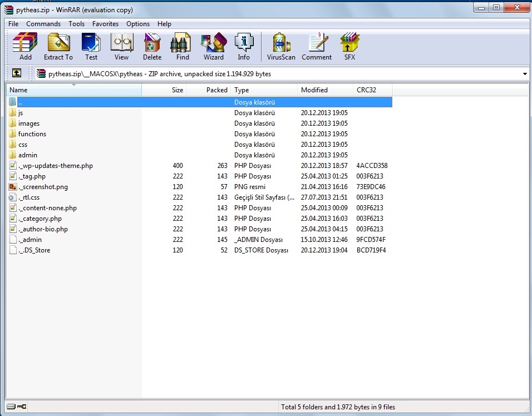
Task: Maximize the WinRAR window
Action: click(x=496, y=7)
